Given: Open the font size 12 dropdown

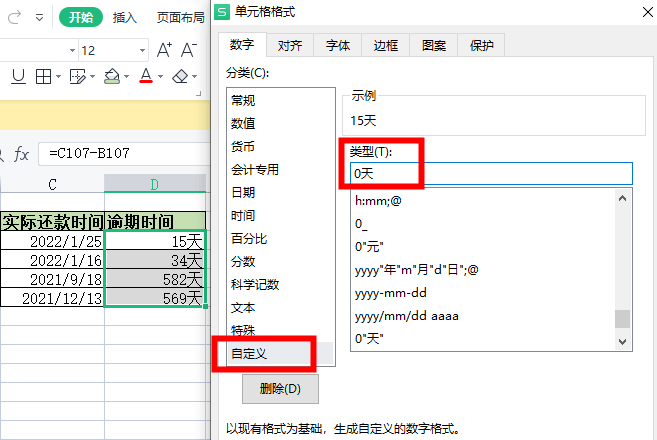Looking at the screenshot, I should tap(142, 50).
